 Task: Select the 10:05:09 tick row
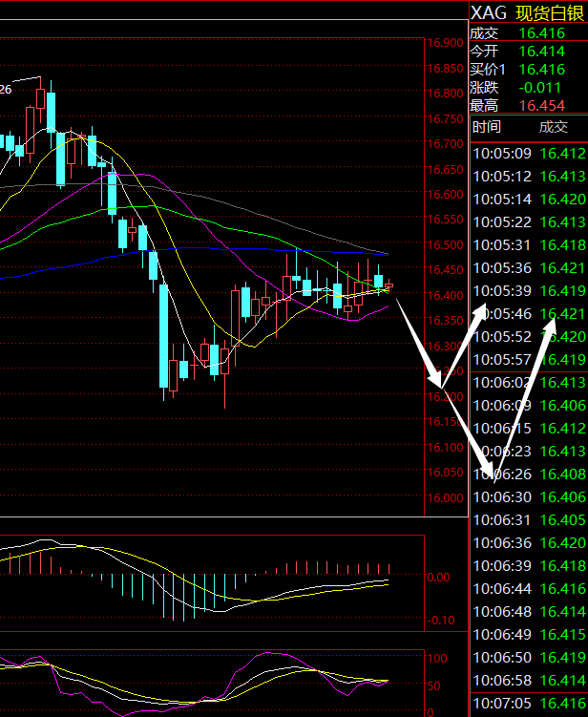tap(529, 153)
